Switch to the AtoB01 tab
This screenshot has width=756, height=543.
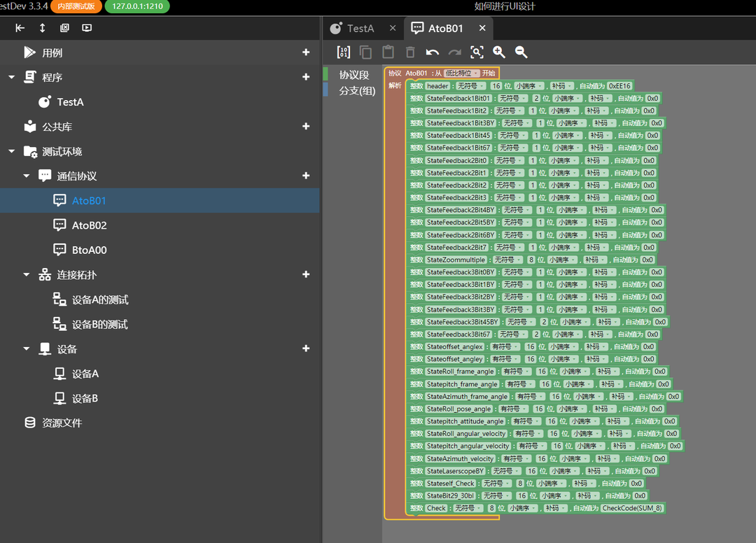pyautogui.click(x=445, y=29)
